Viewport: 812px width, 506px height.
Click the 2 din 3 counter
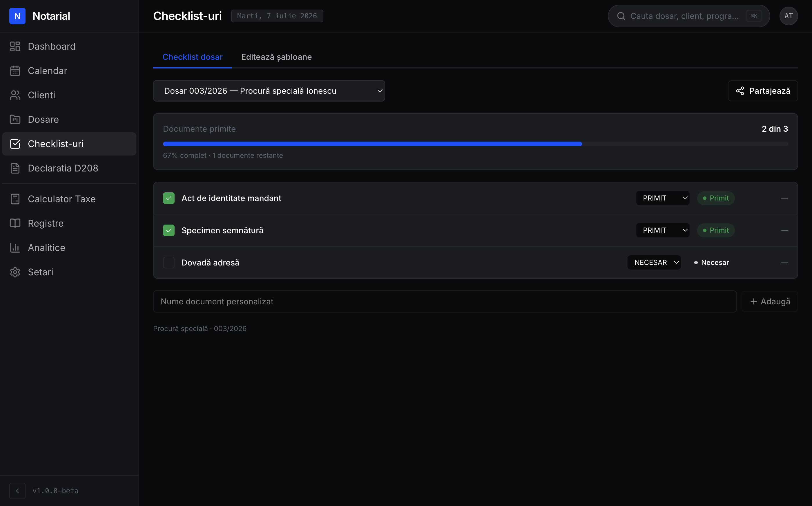click(x=775, y=129)
